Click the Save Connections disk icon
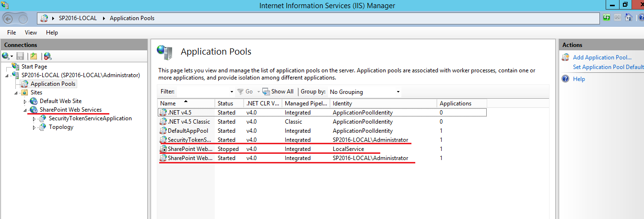644x219 pixels. pyautogui.click(x=20, y=56)
